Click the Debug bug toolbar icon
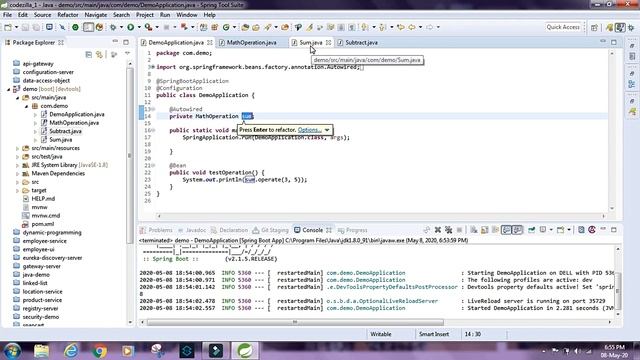 click(x=113, y=27)
